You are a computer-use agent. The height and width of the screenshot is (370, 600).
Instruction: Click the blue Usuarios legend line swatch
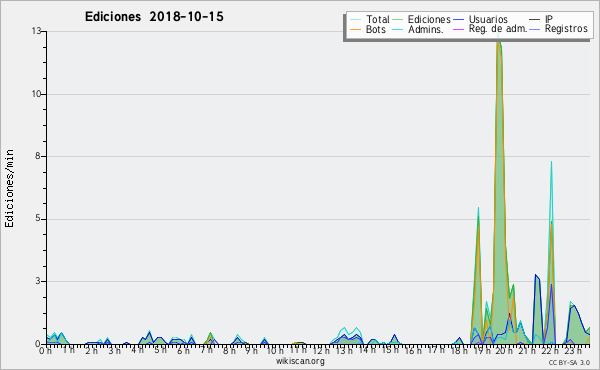458,19
